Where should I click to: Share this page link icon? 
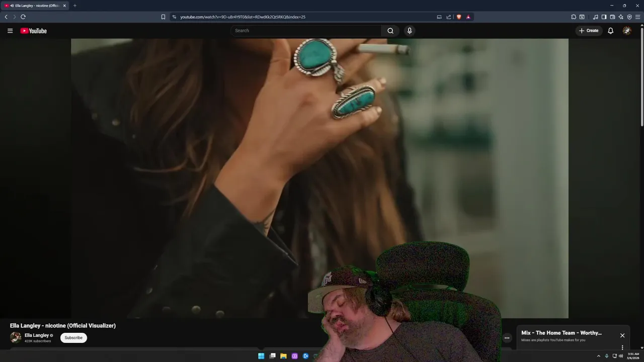[x=449, y=17]
